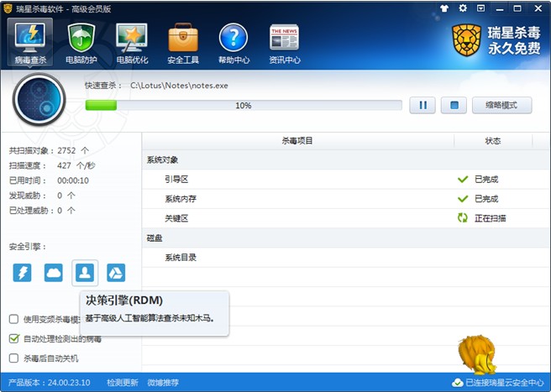551x392 pixels.
Task: Pause the running virus scan
Action: [x=422, y=106]
